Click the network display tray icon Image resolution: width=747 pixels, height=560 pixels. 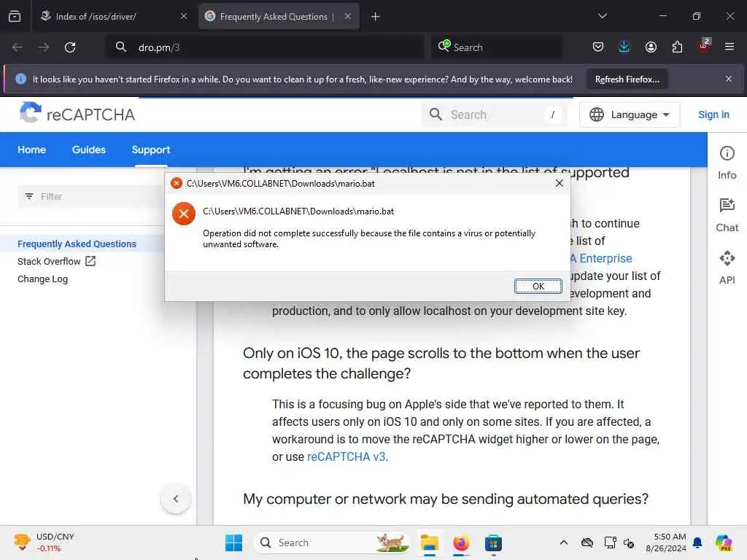point(610,542)
